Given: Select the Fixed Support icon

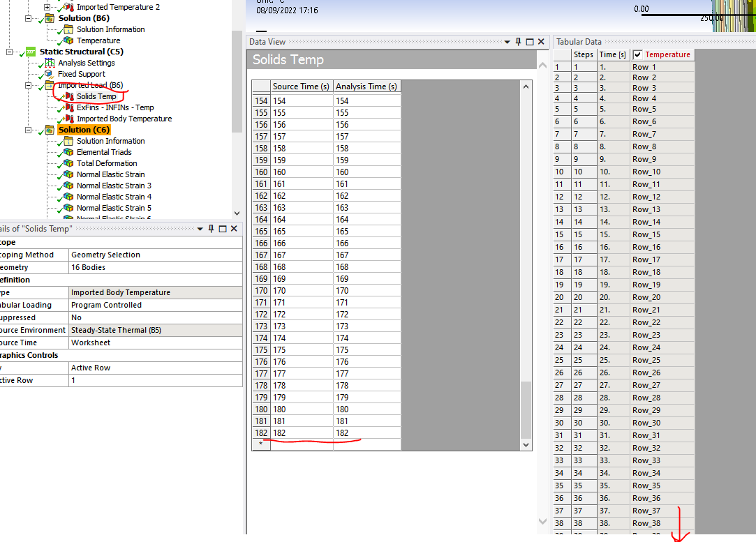Looking at the screenshot, I should 49,74.
